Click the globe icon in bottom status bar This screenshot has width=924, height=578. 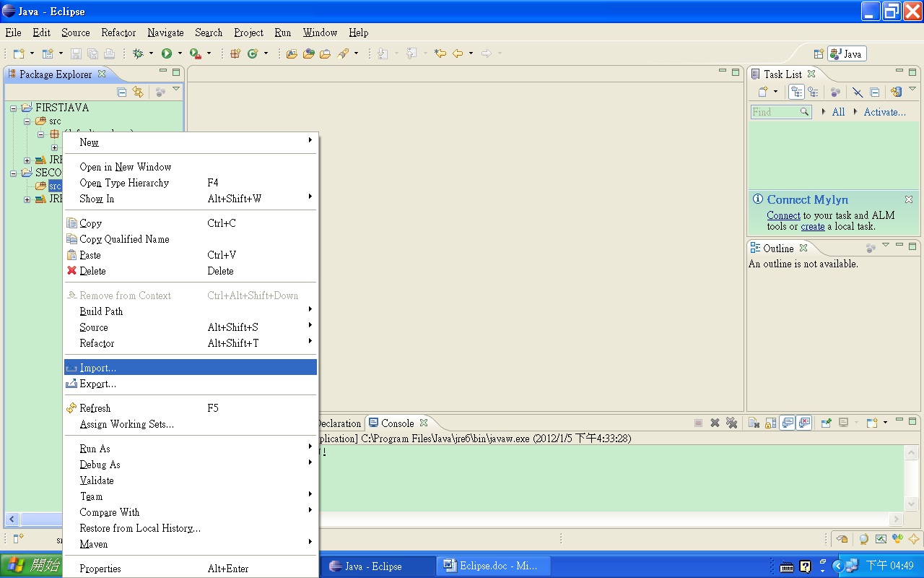point(863,538)
